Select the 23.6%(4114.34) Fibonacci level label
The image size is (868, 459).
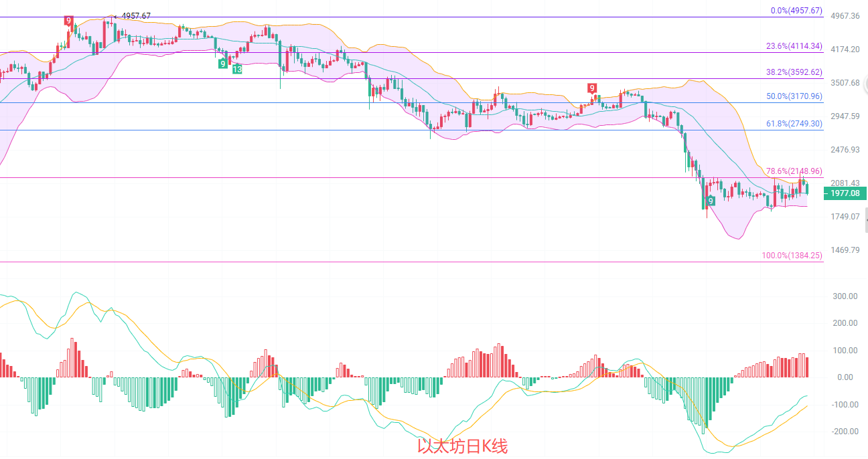point(794,46)
